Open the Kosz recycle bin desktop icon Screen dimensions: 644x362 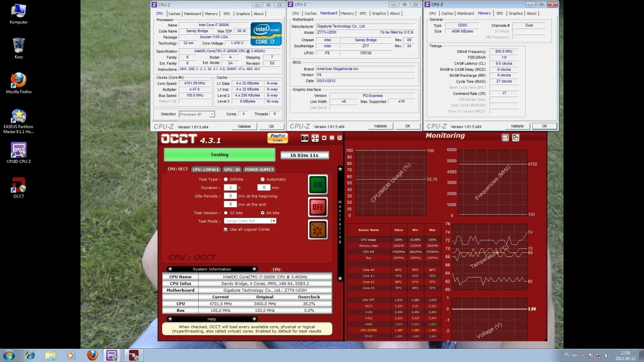pyautogui.click(x=19, y=48)
